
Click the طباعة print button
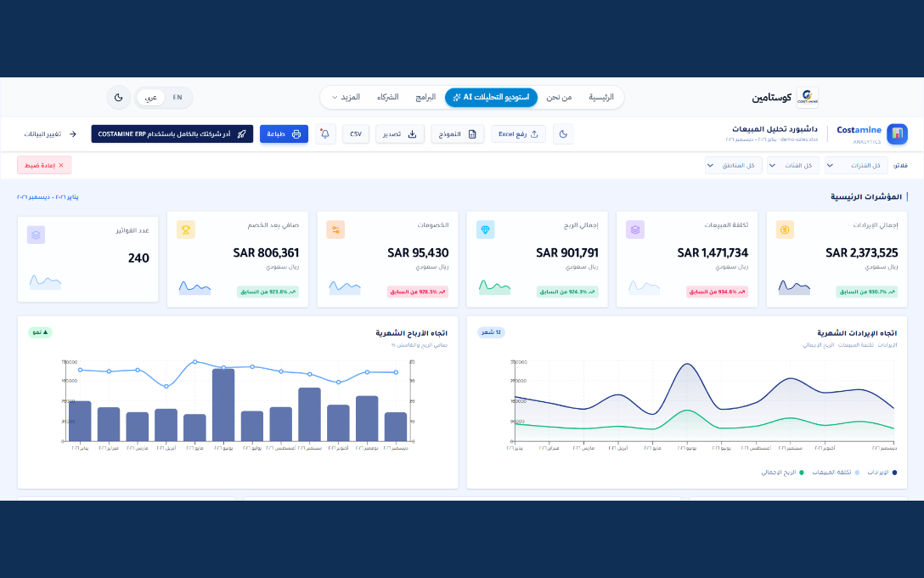coord(284,134)
